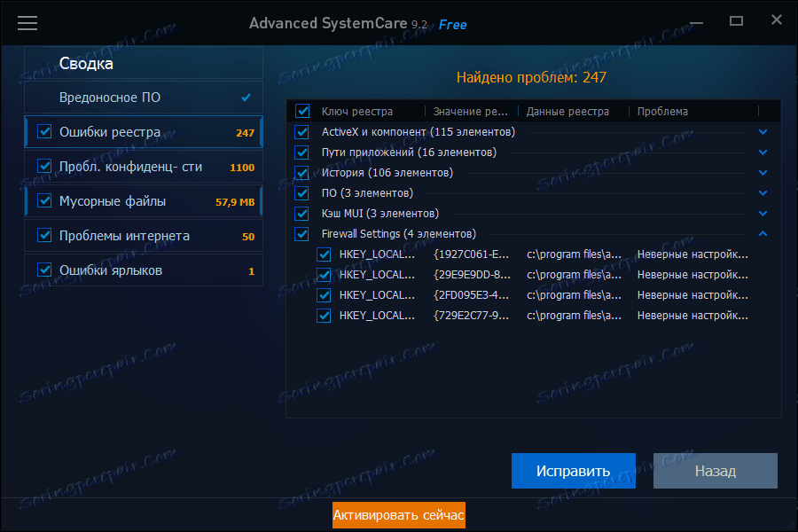798x532 pixels.
Task: Select the Проблемы интернета category
Action: pos(144,236)
